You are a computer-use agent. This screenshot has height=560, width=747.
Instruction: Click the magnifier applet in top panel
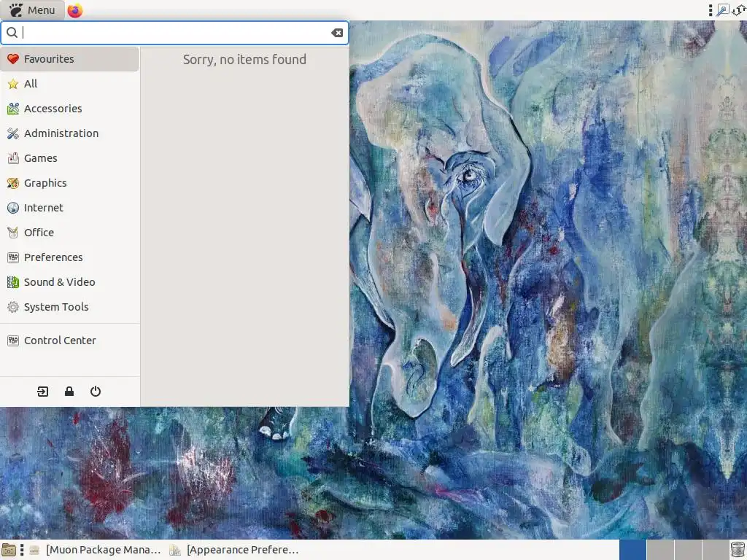(x=722, y=10)
